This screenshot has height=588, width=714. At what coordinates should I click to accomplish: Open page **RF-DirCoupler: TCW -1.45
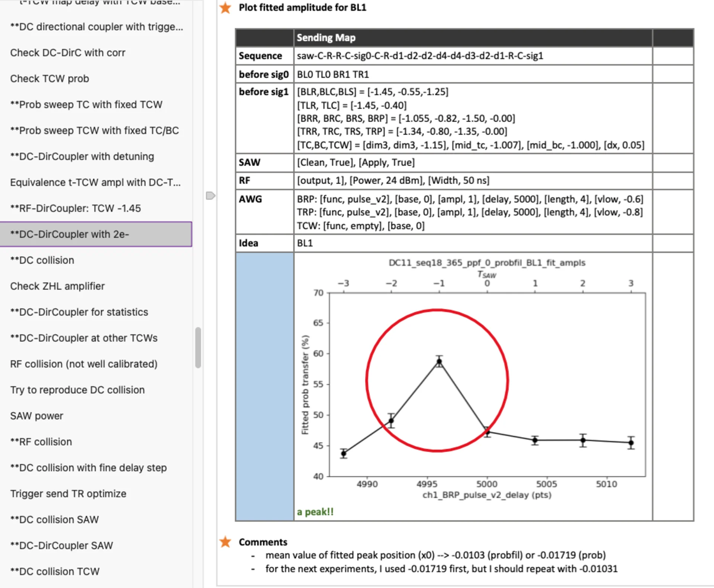(96, 208)
